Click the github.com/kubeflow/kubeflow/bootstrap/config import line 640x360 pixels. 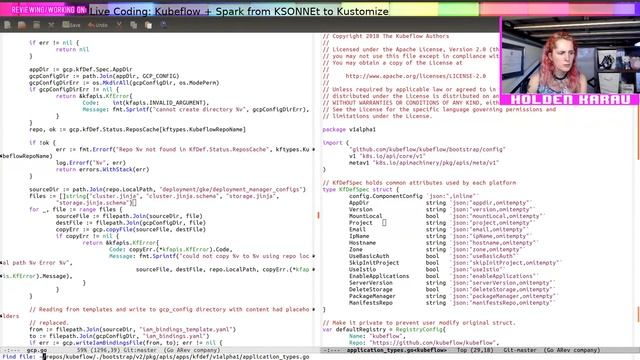[x=427, y=149]
